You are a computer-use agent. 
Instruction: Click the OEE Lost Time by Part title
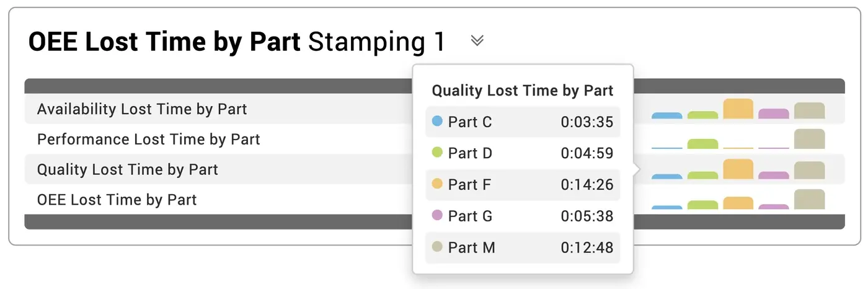coord(165,42)
